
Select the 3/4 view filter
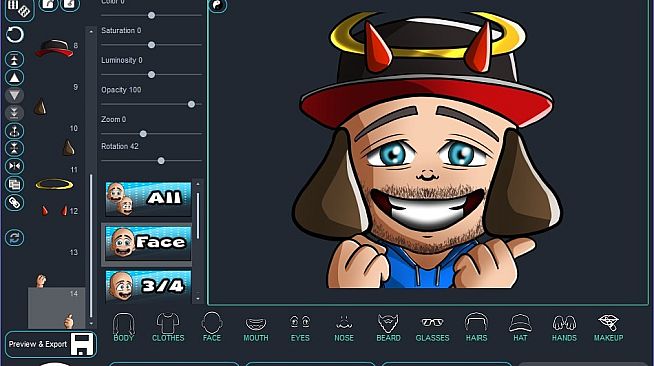coord(148,286)
